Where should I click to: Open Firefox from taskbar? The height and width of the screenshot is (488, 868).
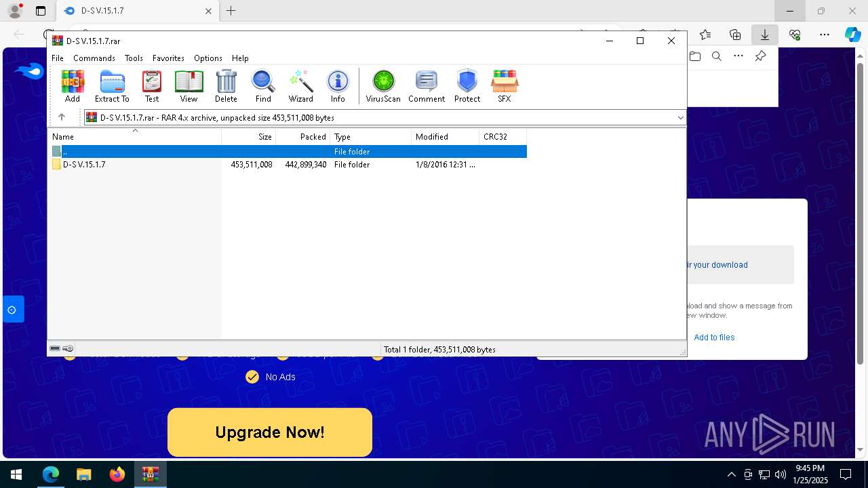click(x=117, y=474)
